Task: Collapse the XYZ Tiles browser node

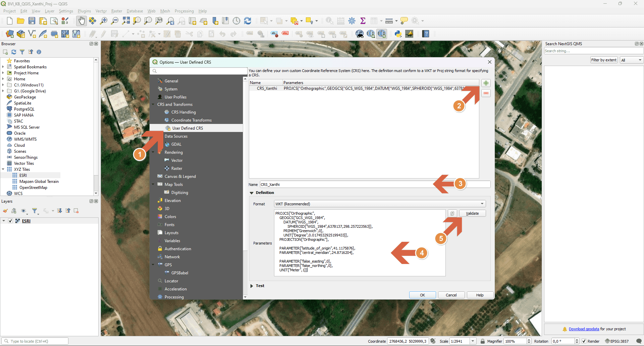Action: point(3,169)
